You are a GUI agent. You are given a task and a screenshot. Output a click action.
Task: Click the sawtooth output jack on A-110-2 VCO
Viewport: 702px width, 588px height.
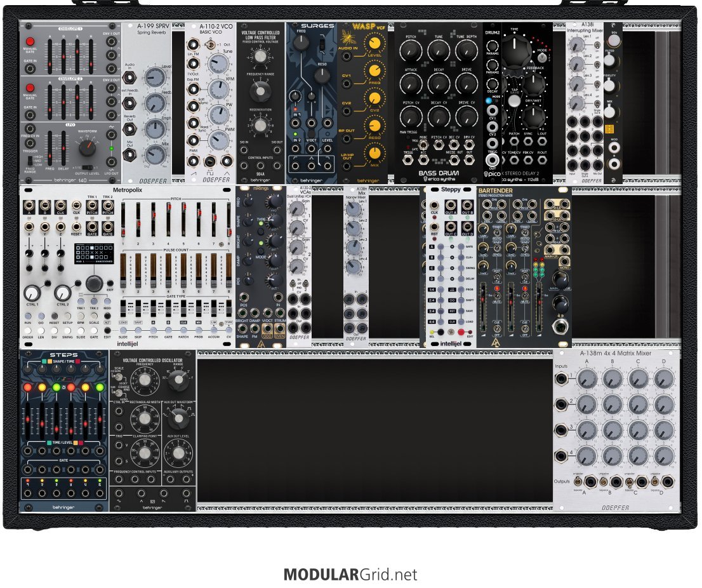click(193, 161)
